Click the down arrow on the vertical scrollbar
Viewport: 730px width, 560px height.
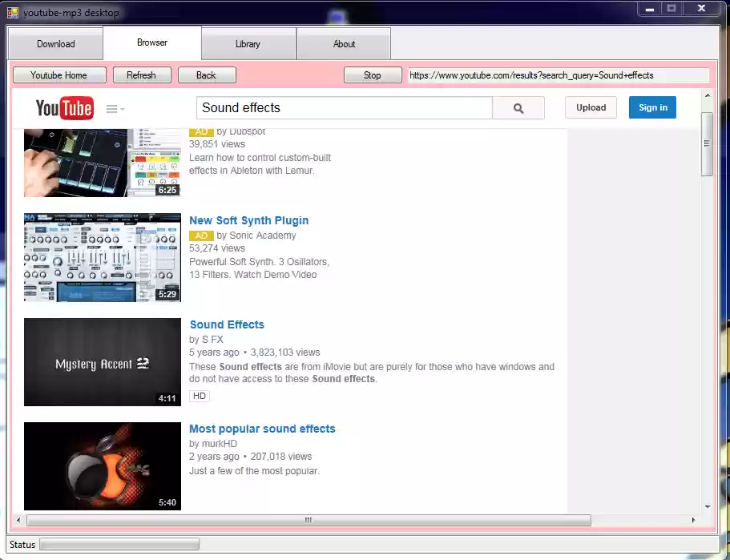708,506
